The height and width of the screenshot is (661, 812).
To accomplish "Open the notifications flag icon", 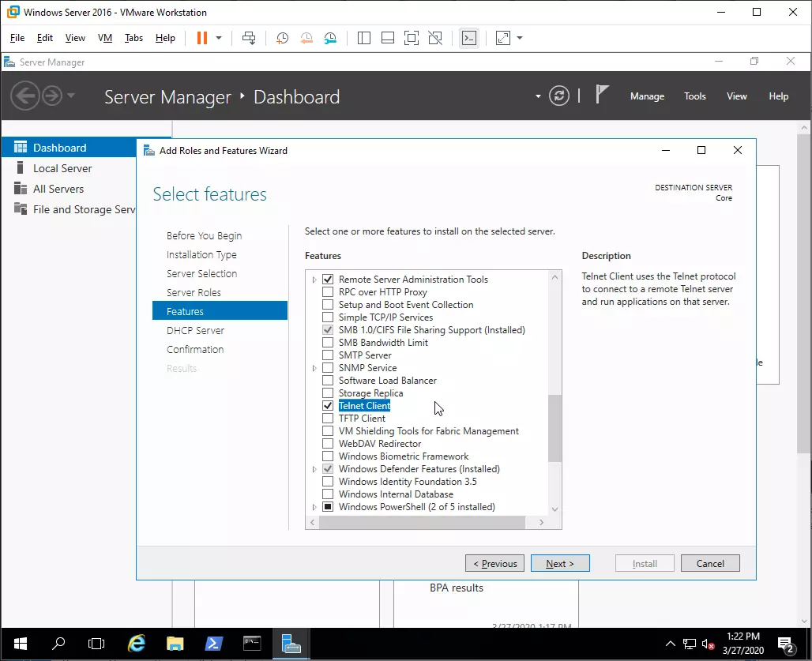I will (x=601, y=95).
